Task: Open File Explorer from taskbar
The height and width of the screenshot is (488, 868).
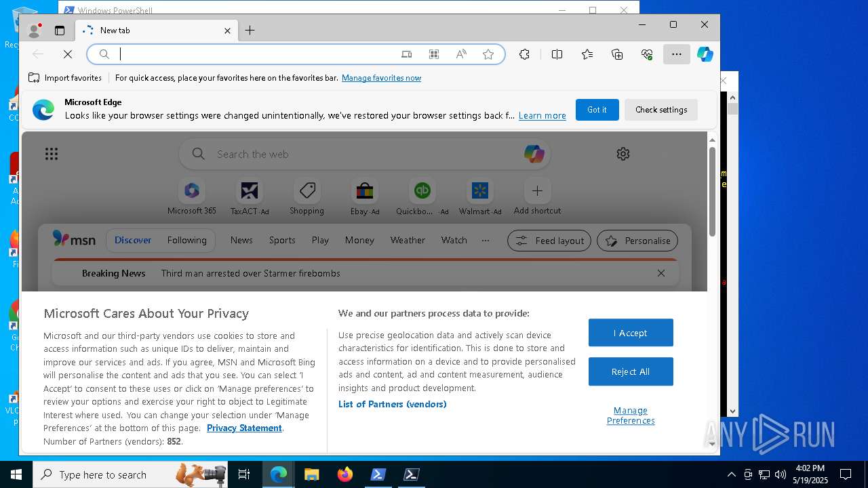Action: point(311,474)
